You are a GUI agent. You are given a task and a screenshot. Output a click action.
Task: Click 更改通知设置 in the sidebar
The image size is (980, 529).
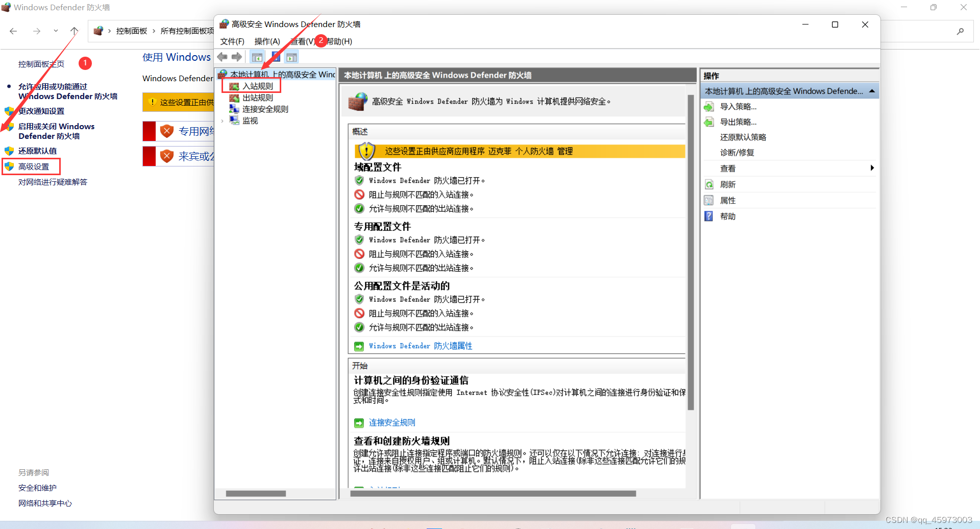click(41, 111)
